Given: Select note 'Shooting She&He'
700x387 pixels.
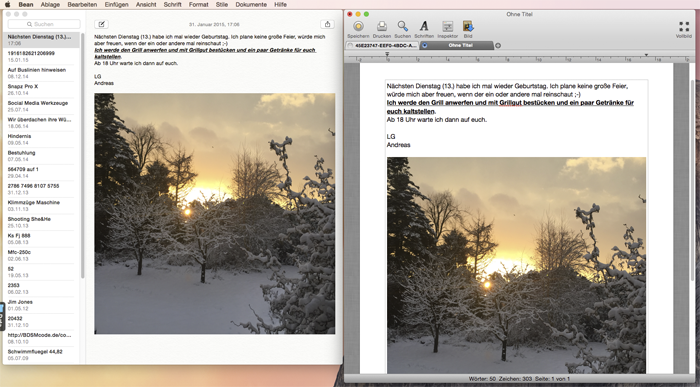Looking at the screenshot, I should click(41, 222).
